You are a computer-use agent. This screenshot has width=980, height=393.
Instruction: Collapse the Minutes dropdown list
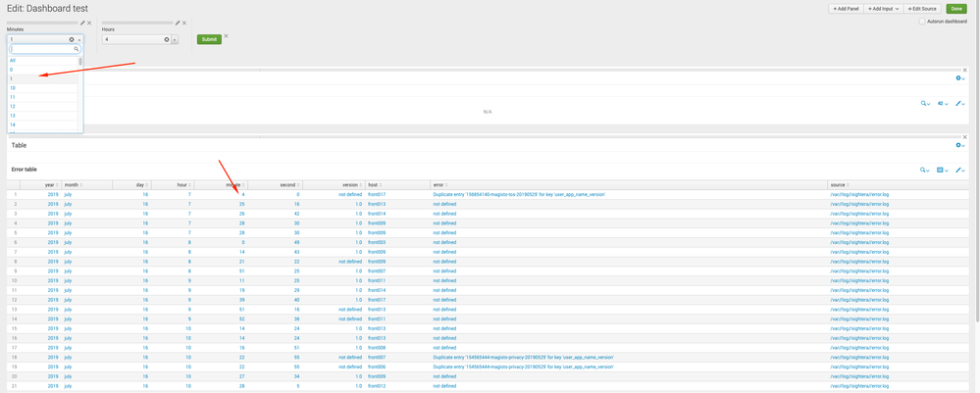coord(79,40)
